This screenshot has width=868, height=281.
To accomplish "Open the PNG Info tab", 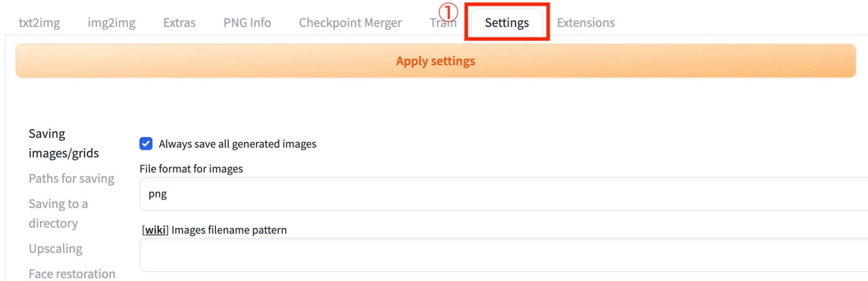I will click(x=247, y=22).
